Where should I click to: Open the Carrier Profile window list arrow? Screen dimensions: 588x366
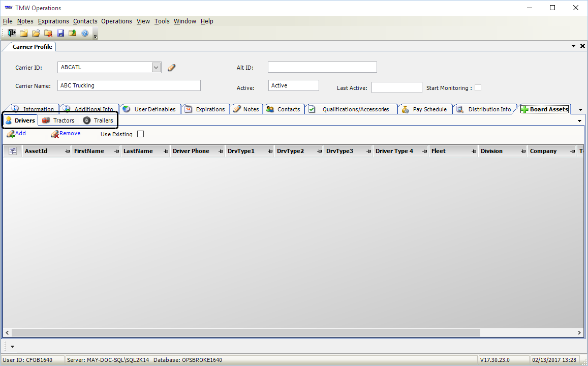coord(573,46)
